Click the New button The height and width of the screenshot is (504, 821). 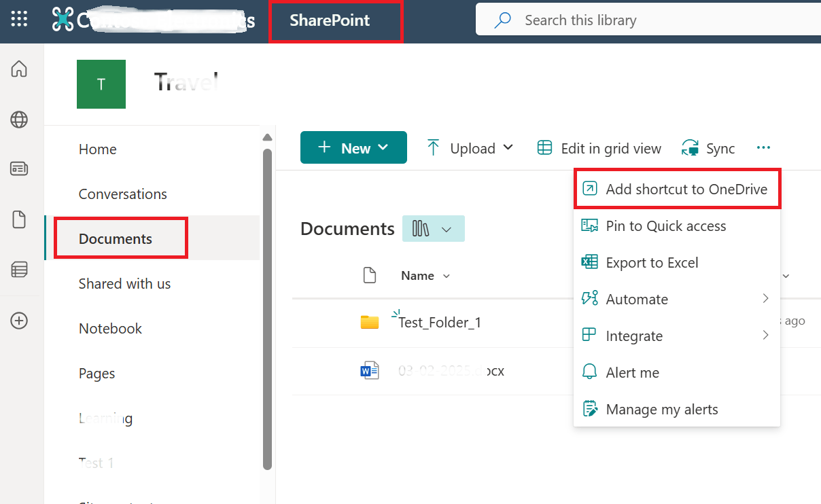pos(353,147)
